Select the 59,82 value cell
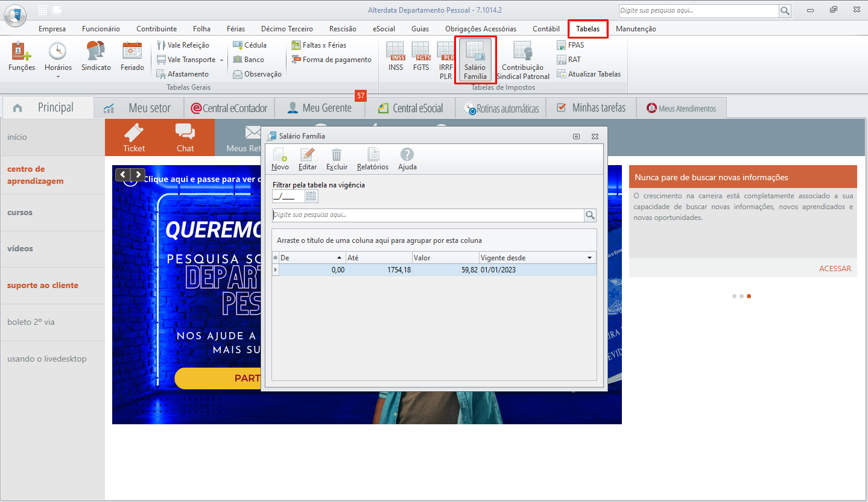This screenshot has height=502, width=868. pos(446,270)
